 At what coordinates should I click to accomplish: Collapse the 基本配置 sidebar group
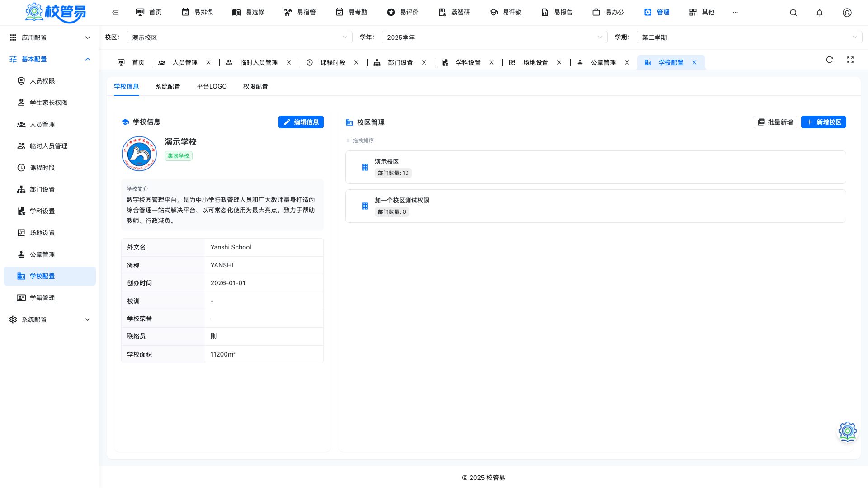(50, 59)
